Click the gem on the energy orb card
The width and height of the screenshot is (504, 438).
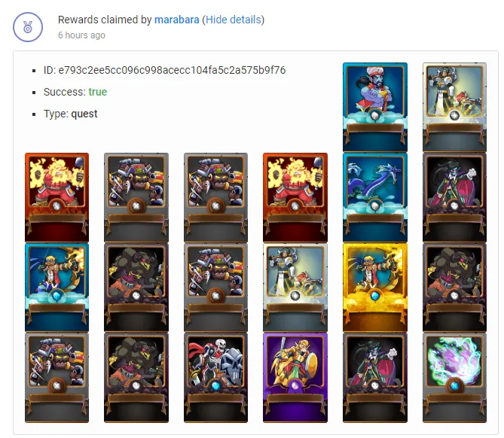454,385
